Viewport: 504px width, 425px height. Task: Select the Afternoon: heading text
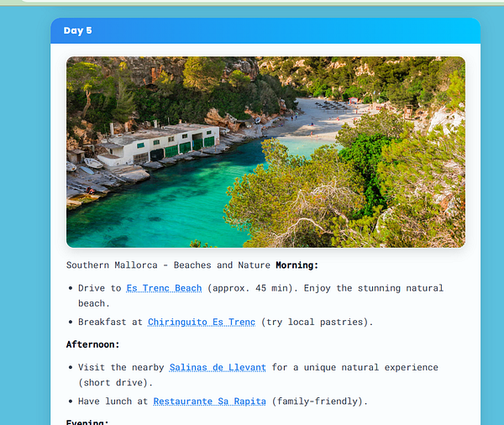pyautogui.click(x=93, y=344)
